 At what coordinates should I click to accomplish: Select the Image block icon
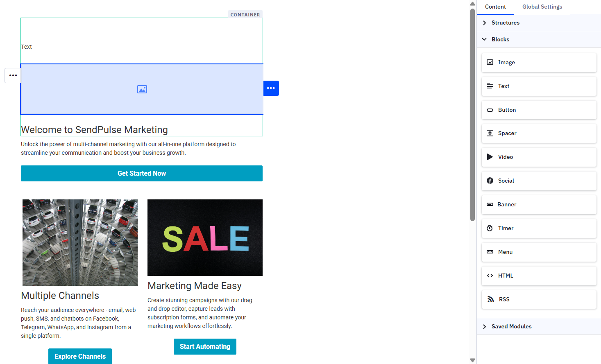[490, 62]
